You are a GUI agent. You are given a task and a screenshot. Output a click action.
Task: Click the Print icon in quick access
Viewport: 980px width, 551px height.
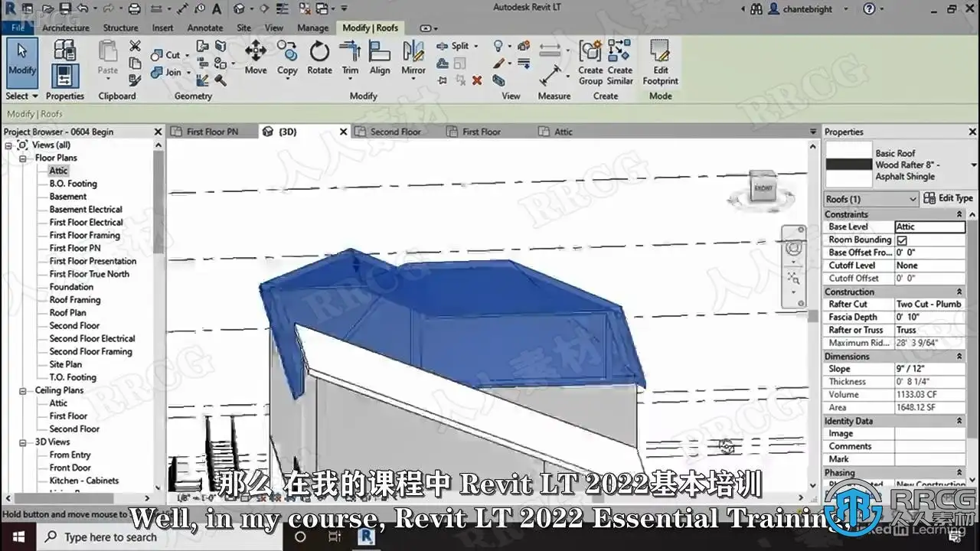click(x=135, y=9)
